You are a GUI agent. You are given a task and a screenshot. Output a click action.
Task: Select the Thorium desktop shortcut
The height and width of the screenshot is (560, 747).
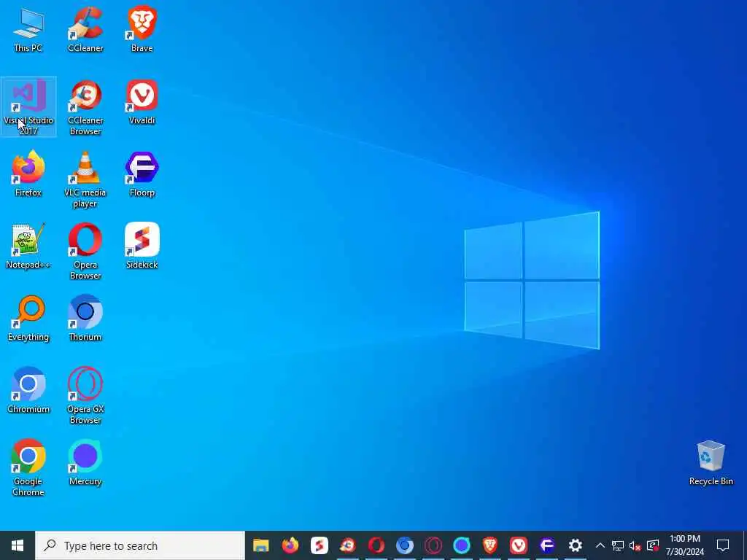(85, 319)
